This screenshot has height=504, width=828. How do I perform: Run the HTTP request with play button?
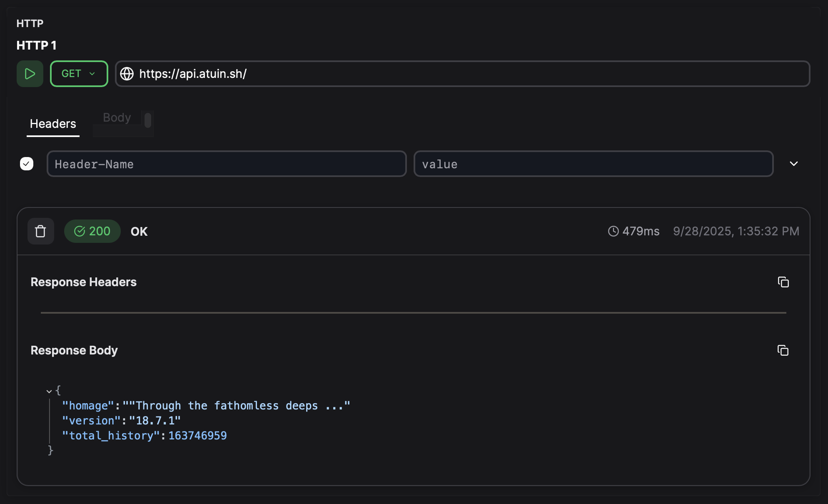tap(30, 74)
